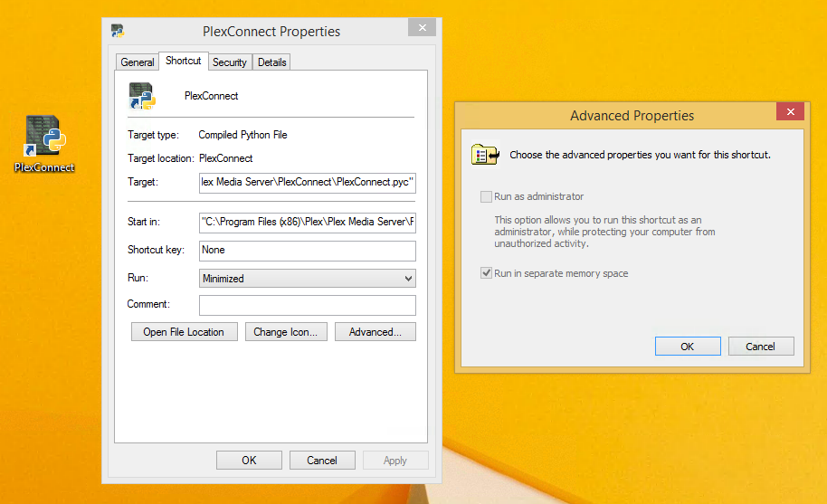Confirm OK in PlexConnect Properties

(249, 461)
